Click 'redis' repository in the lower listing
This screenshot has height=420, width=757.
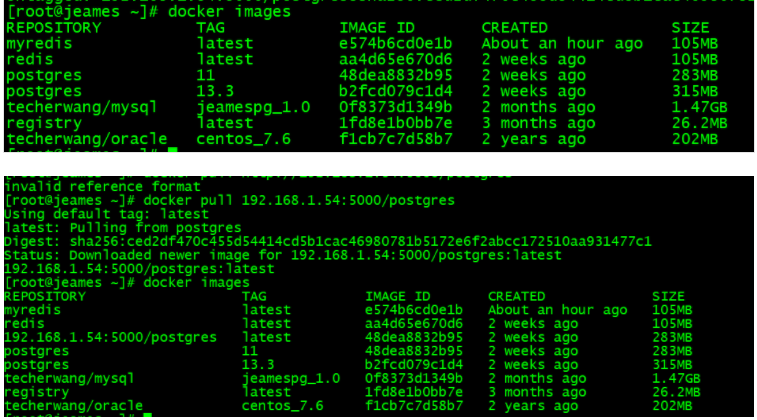click(25, 323)
